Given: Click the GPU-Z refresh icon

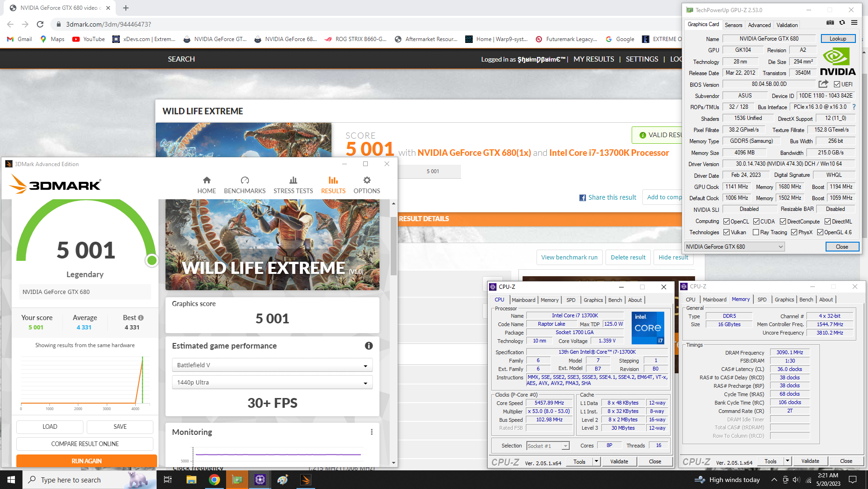Looking at the screenshot, I should click(x=842, y=22).
